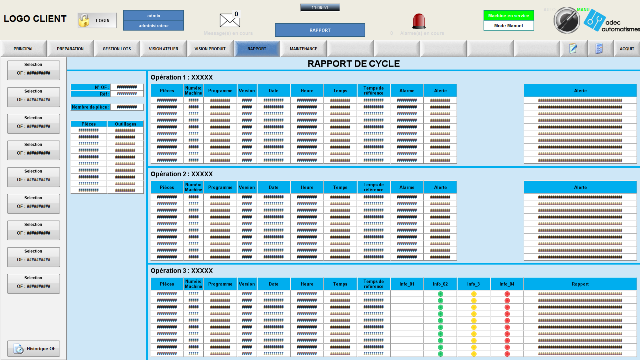Click the LOGO CLIENT text

pos(35,19)
